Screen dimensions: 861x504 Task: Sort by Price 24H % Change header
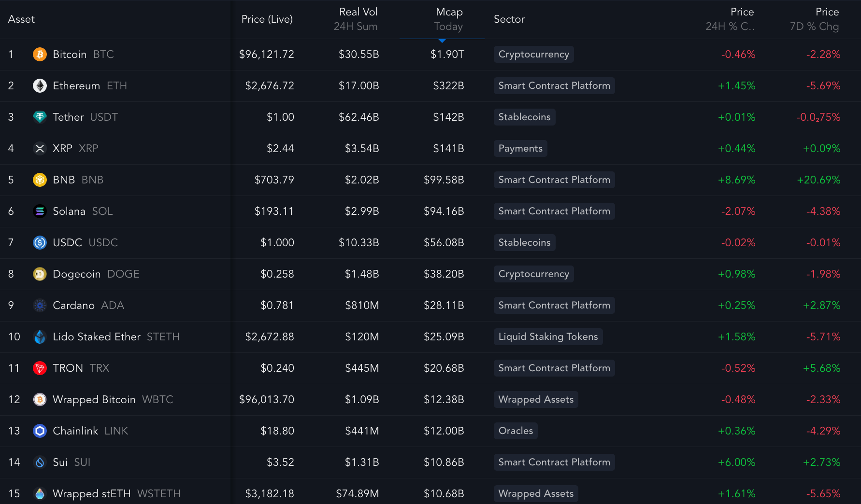(730, 19)
